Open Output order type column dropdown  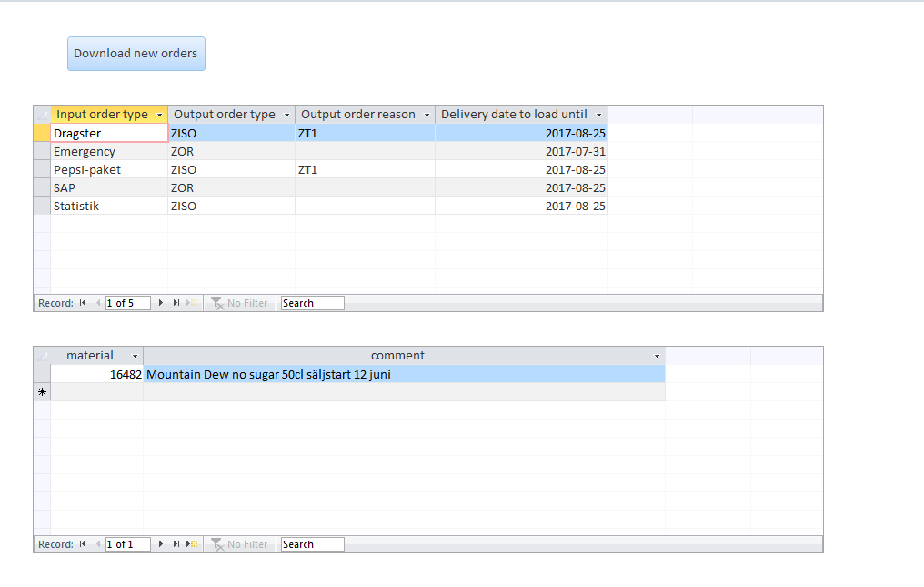pos(287,115)
